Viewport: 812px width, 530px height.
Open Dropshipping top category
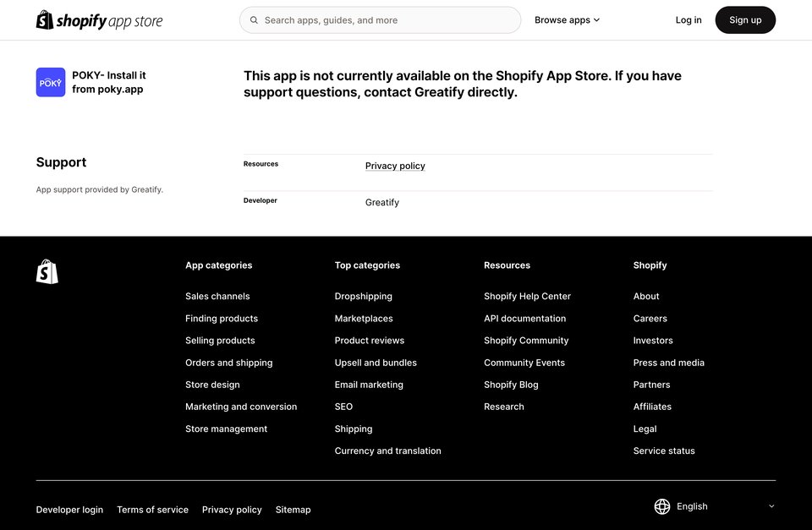[x=363, y=296]
